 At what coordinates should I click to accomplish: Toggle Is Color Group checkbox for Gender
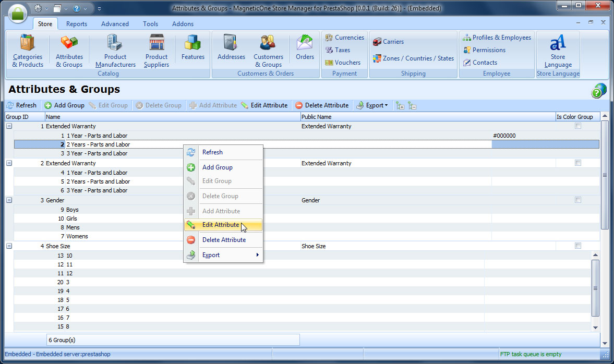point(578,200)
